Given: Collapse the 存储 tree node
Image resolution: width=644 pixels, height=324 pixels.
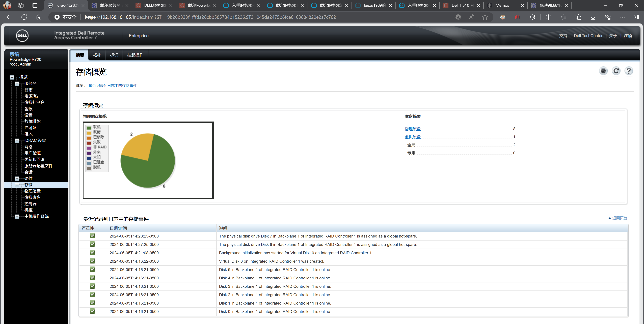Looking at the screenshot, I should tap(17, 185).
